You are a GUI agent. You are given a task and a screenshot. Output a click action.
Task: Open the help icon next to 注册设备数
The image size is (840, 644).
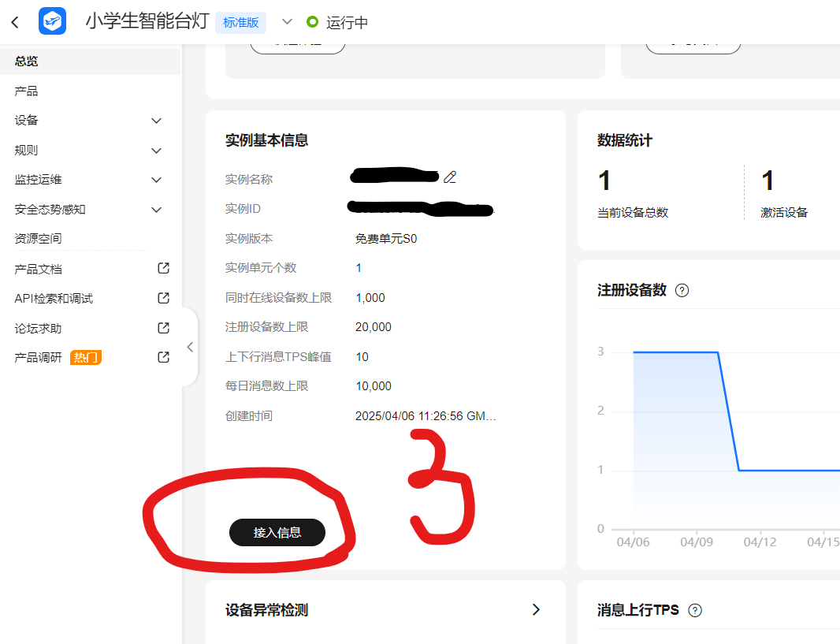(x=682, y=290)
